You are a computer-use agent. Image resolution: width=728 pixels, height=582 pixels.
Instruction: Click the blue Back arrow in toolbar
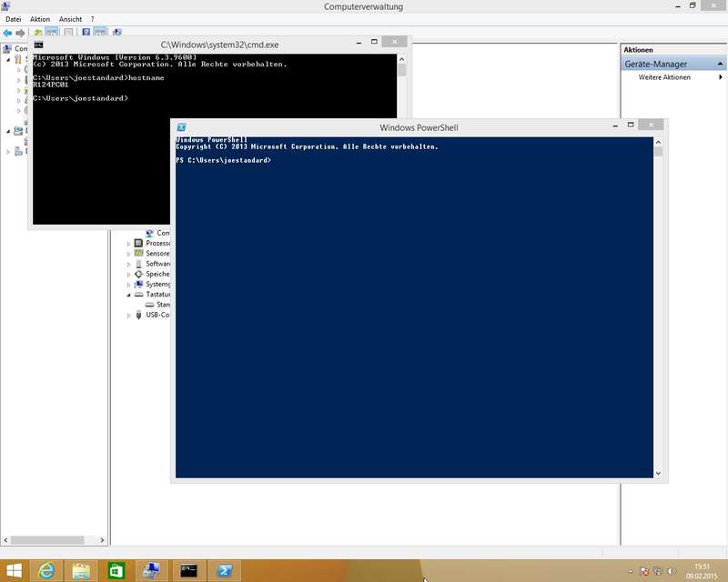point(7,33)
